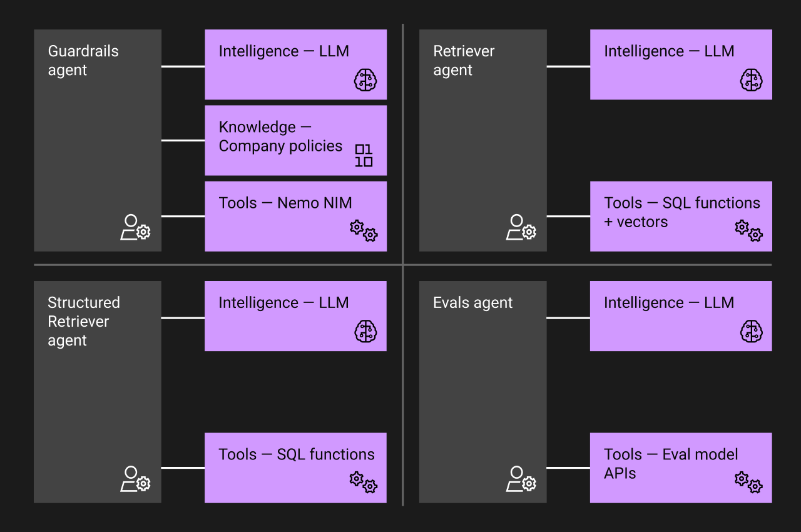
Task: Select the Evals agent card
Action: coord(482,391)
